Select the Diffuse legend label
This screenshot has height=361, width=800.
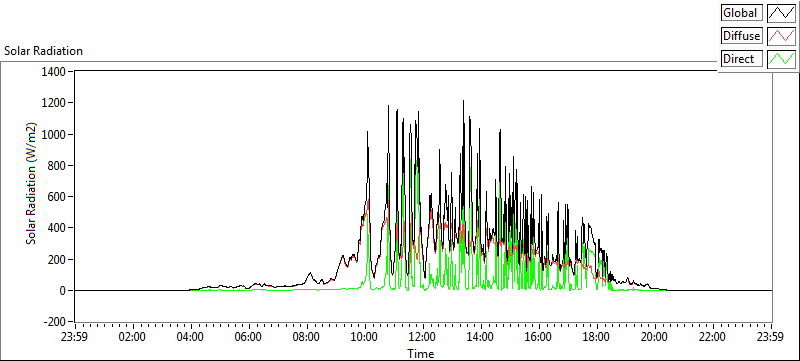click(742, 36)
